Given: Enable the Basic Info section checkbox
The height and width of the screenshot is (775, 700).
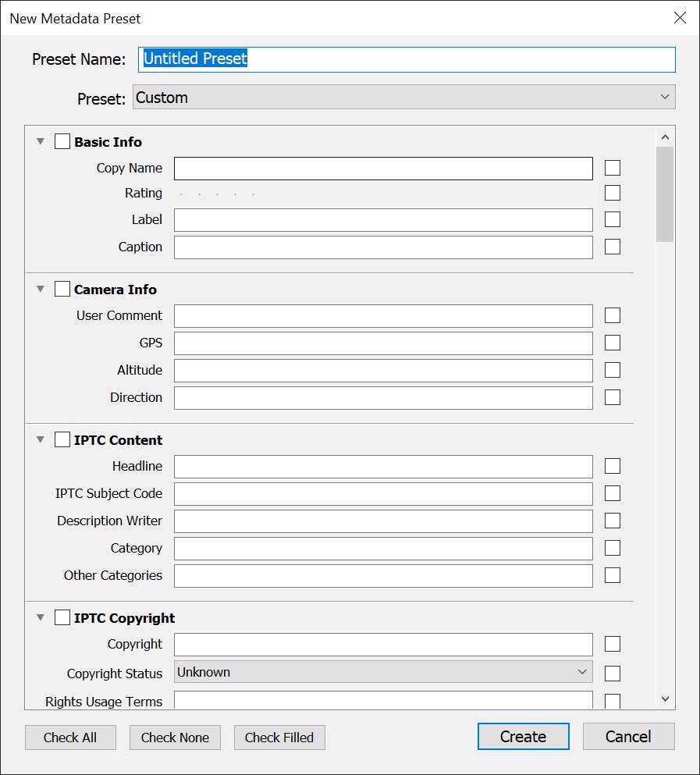Looking at the screenshot, I should coord(62,141).
